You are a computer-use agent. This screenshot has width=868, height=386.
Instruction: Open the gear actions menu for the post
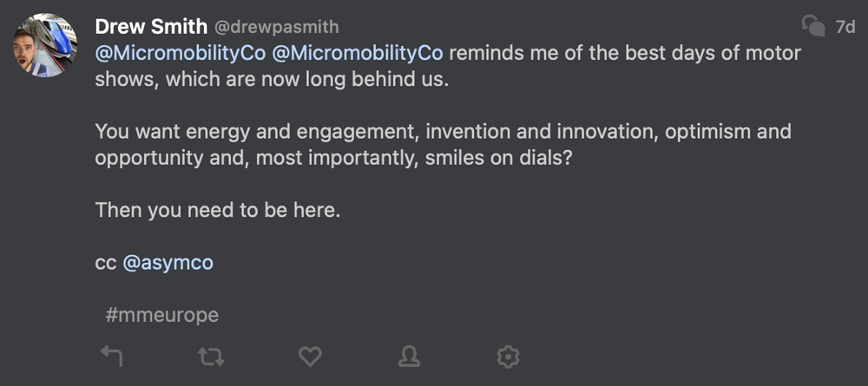[x=507, y=355]
